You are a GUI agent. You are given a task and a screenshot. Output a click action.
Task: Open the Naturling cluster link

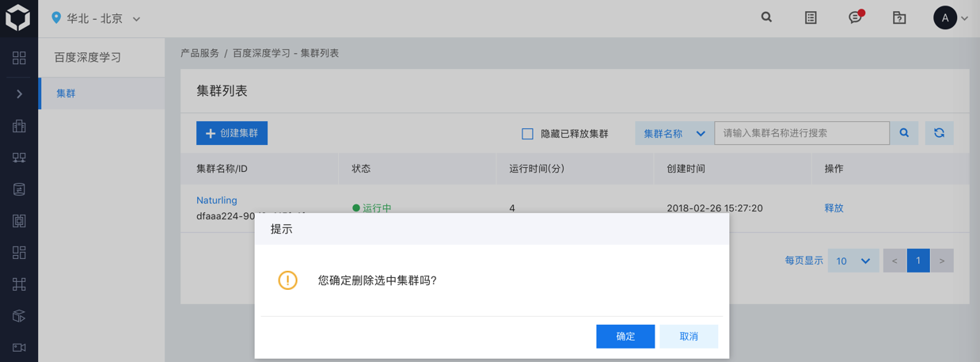(x=217, y=200)
